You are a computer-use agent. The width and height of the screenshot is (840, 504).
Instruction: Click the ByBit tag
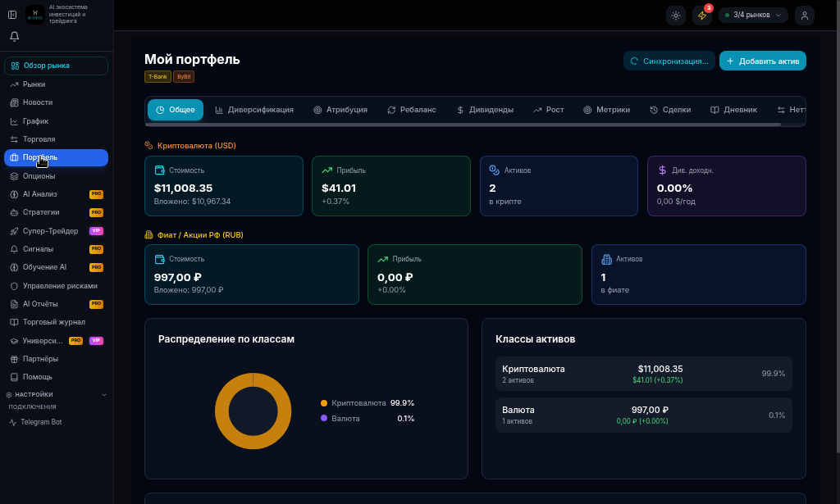coord(184,76)
